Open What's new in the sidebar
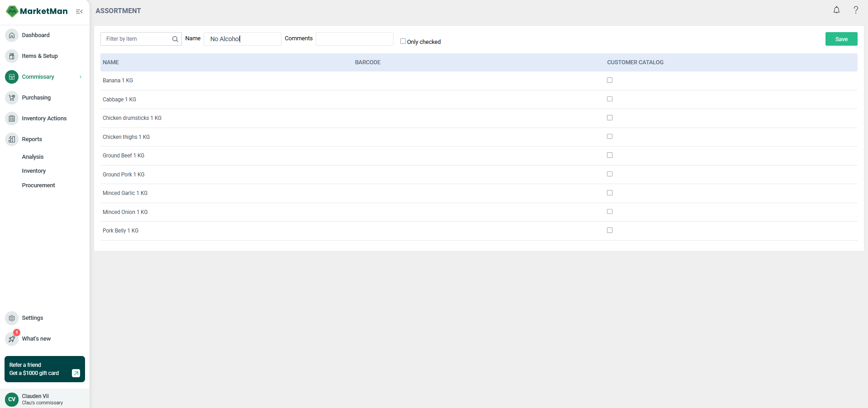The width and height of the screenshot is (868, 408). tap(36, 338)
